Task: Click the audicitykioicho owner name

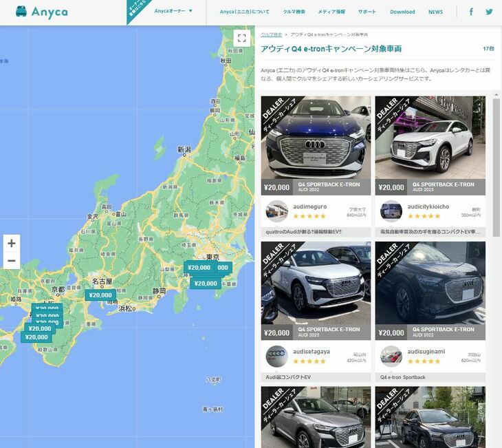Action: (428, 206)
